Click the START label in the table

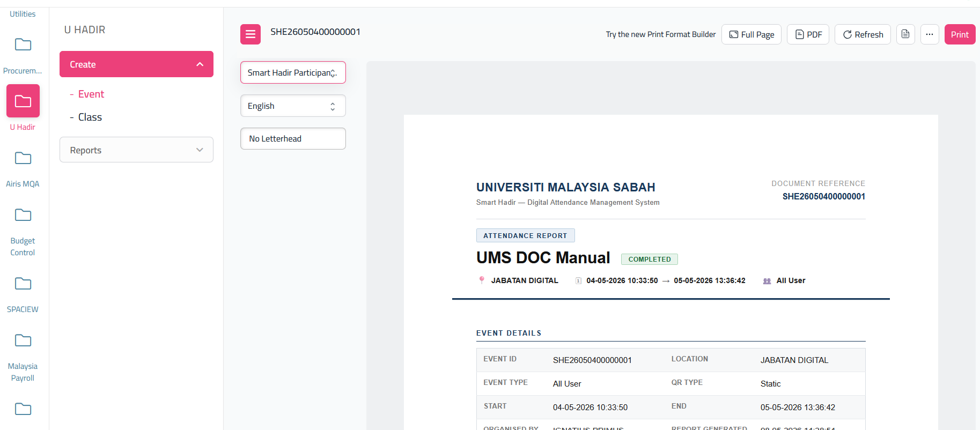(495, 406)
